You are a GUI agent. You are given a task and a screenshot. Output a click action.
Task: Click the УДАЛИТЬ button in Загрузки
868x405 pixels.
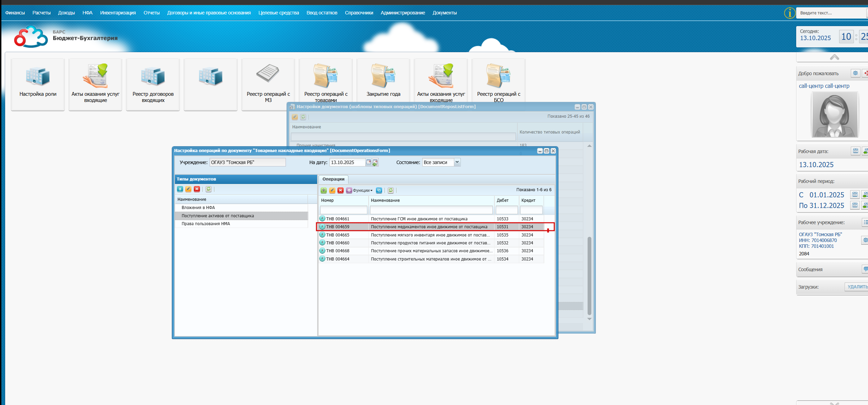[x=856, y=287]
